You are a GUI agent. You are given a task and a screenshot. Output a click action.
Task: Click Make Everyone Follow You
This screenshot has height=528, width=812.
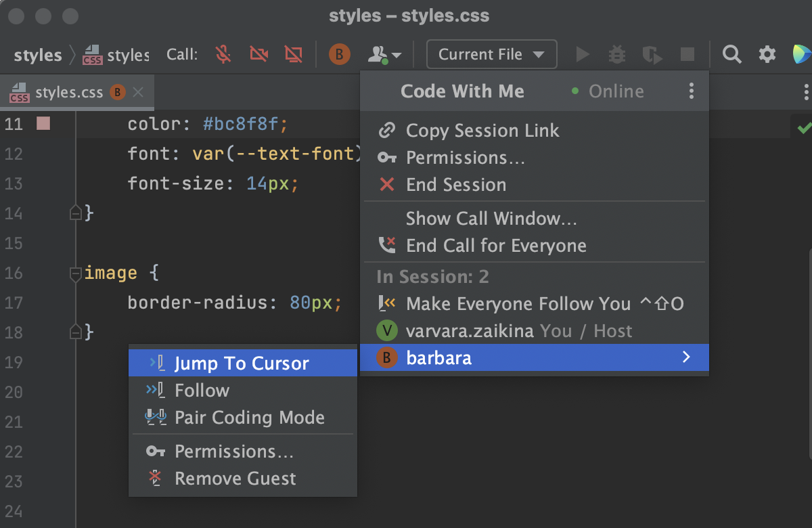tap(518, 304)
